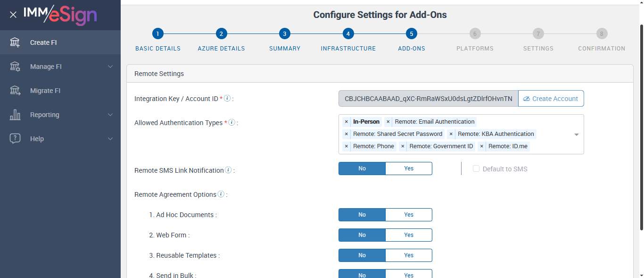644x278 pixels.
Task: Enable the Default to SMS checkbox
Action: [476, 168]
